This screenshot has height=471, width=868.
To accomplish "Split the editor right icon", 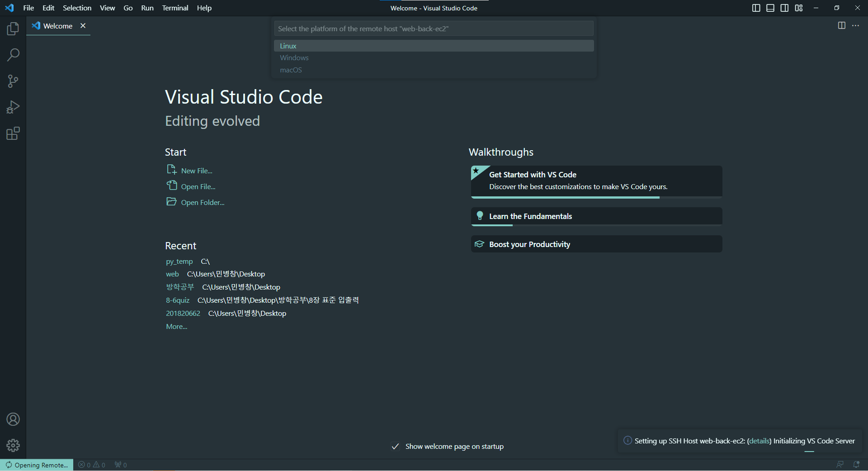I will [841, 25].
